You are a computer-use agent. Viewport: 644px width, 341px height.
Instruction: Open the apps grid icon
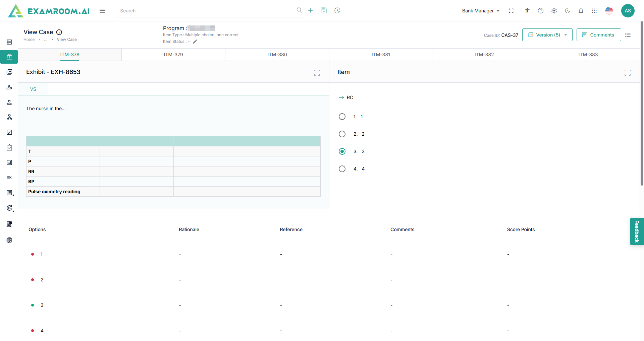click(594, 11)
